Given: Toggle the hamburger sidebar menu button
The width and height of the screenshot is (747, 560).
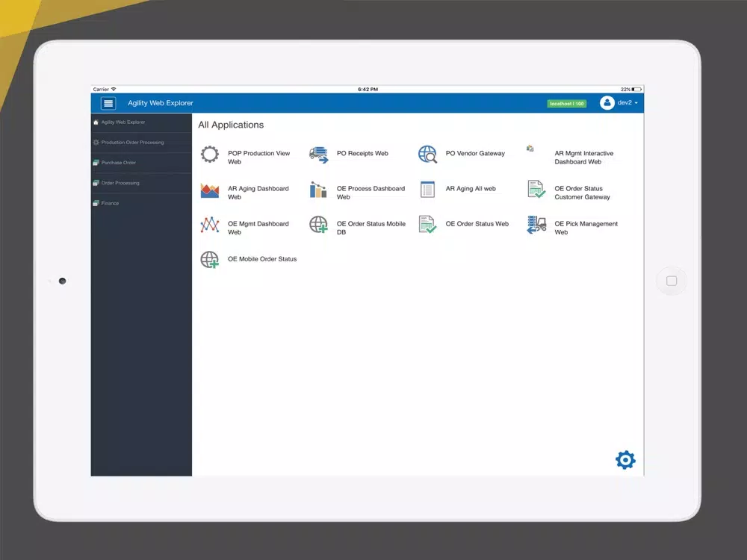Looking at the screenshot, I should point(108,103).
